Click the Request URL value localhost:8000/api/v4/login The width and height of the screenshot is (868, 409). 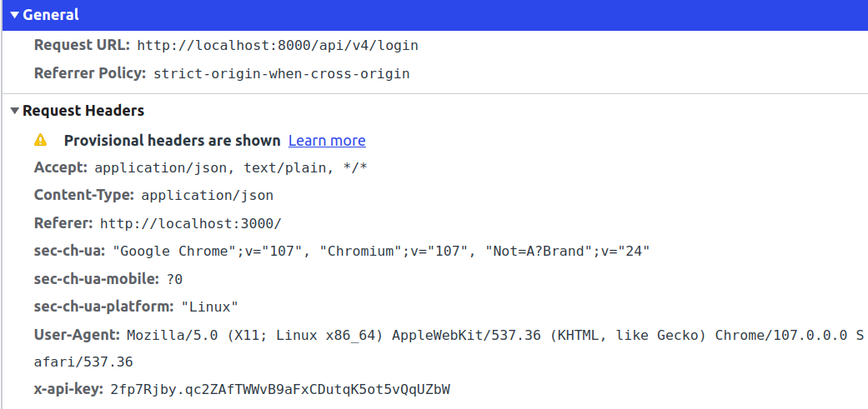pyautogui.click(x=278, y=45)
